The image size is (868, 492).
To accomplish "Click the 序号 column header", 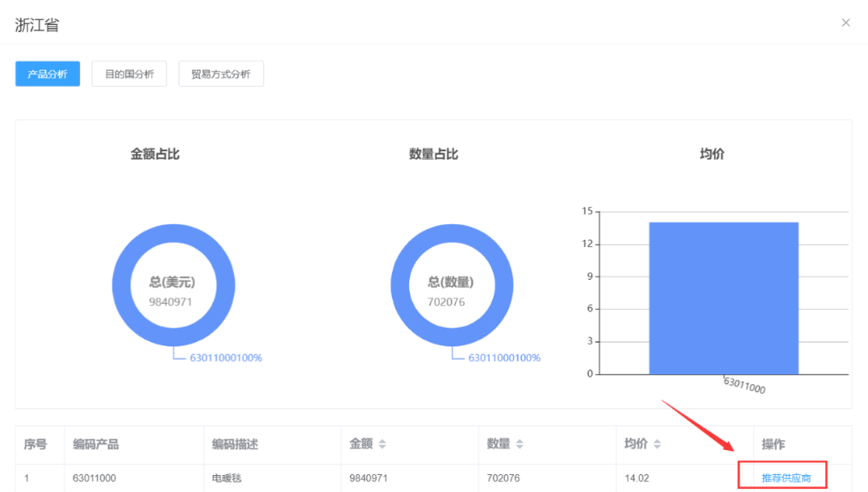I will point(36,444).
